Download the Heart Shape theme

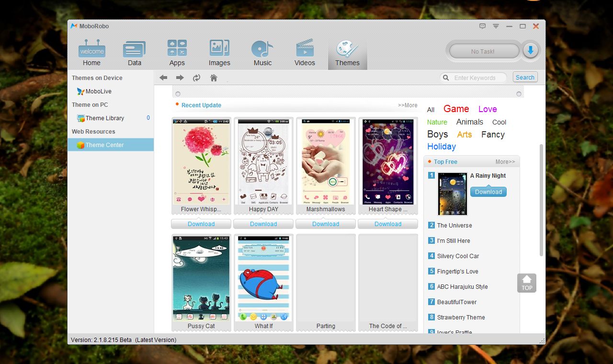coord(388,224)
